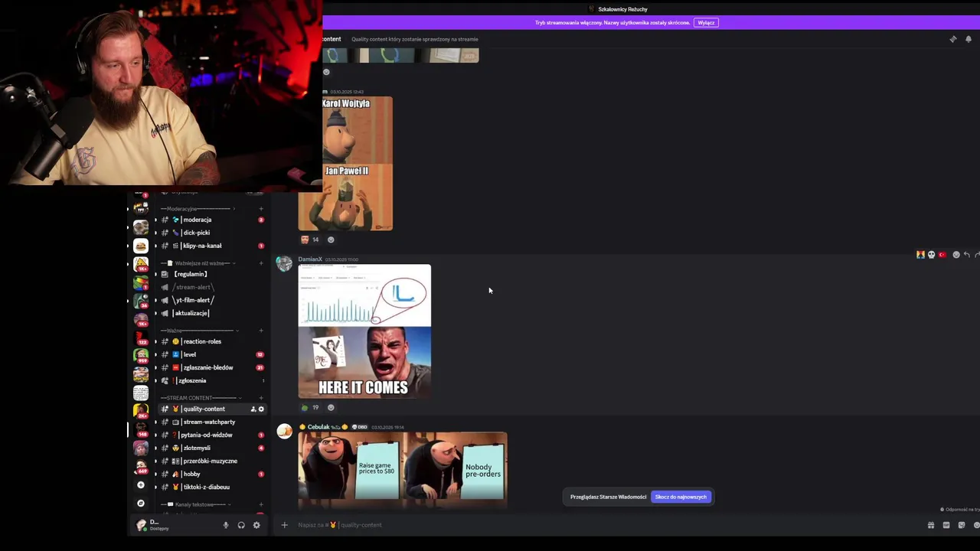This screenshot has height=551, width=980.
Task: Collapse the Kanały tekstowe category
Action: coord(198,504)
